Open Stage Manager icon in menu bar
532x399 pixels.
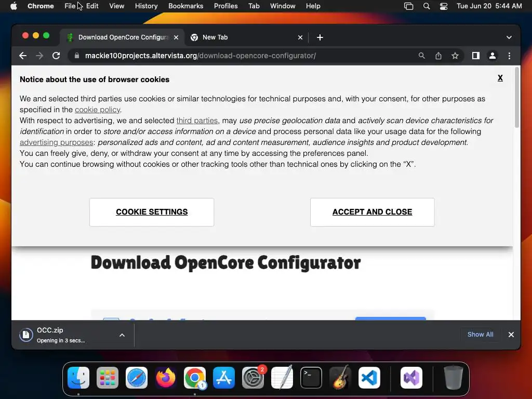tap(408, 6)
